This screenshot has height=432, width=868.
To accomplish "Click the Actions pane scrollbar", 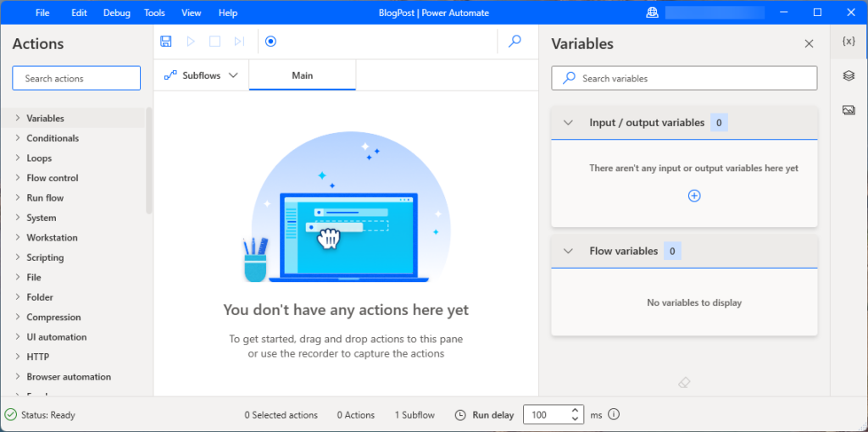I will [149, 160].
